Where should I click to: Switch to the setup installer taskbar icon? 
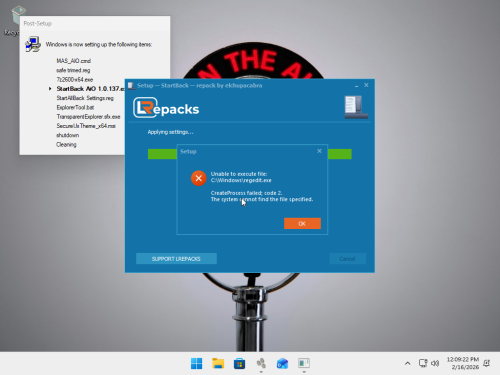[304, 363]
